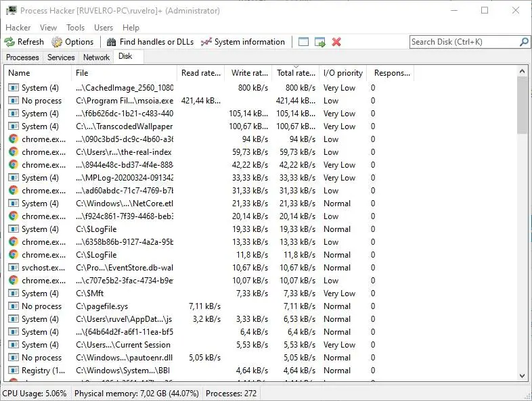
Task: Sort by the Read rate column header
Action: [201, 73]
